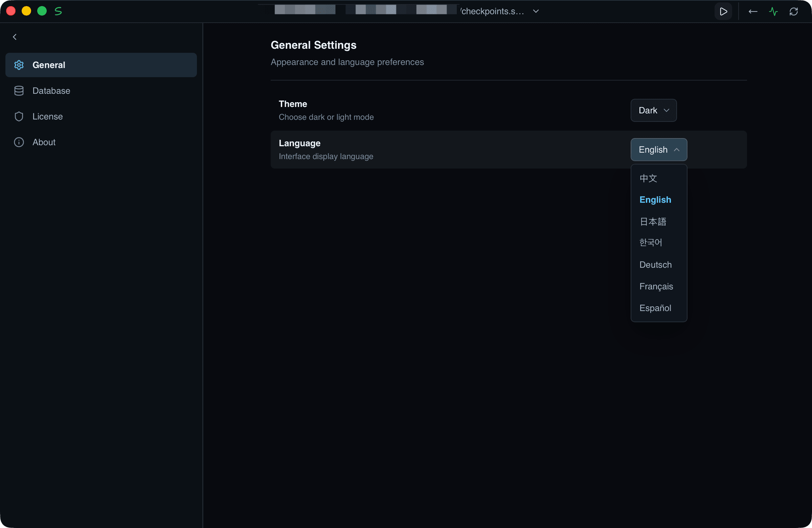812x528 pixels.
Task: Click the refresh icon at the top right
Action: click(x=794, y=12)
